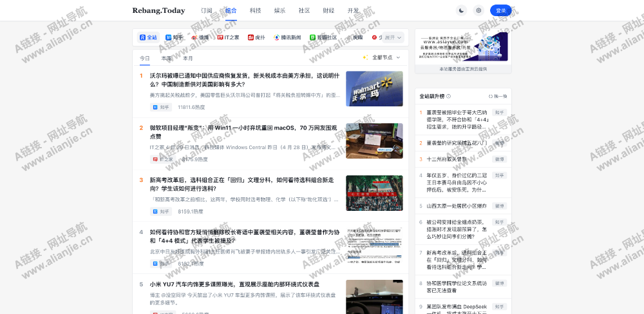Screen dimensions: 644x314
Task: Open the 沃尔玛 supplier headline
Action: coord(245,80)
